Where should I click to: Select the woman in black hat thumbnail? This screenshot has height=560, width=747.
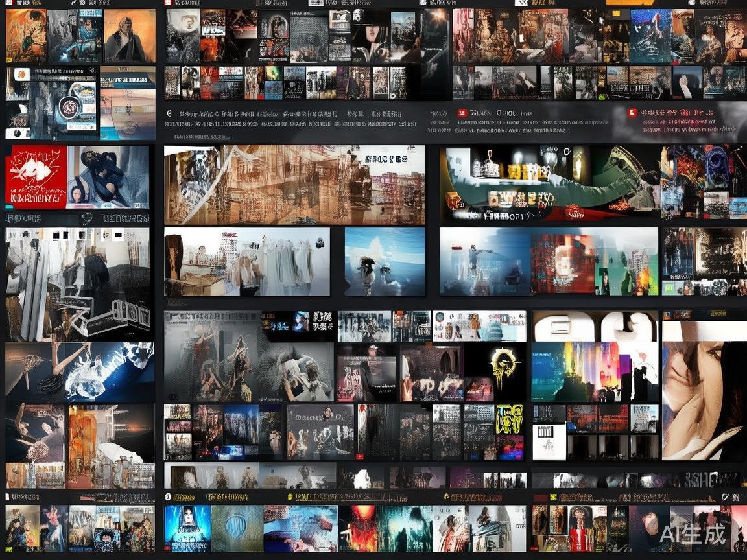(x=370, y=36)
